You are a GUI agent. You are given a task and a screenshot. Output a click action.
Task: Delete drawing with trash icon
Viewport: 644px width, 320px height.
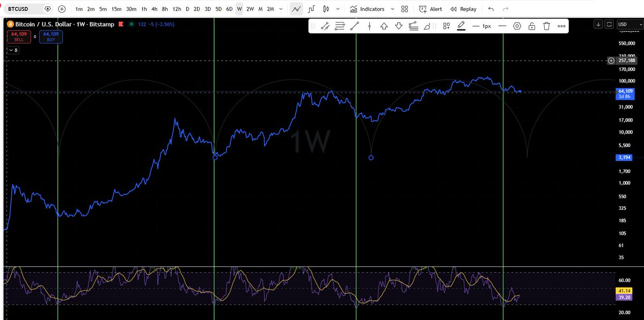[546, 26]
